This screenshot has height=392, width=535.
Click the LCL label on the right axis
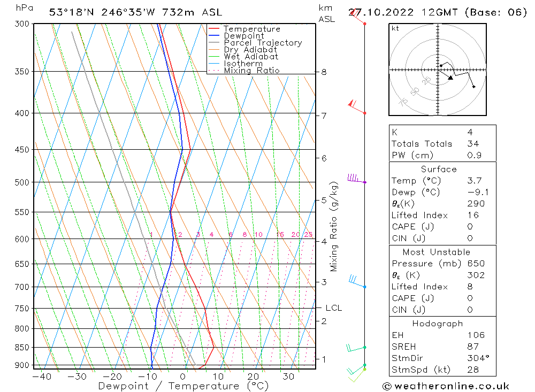(x=333, y=308)
